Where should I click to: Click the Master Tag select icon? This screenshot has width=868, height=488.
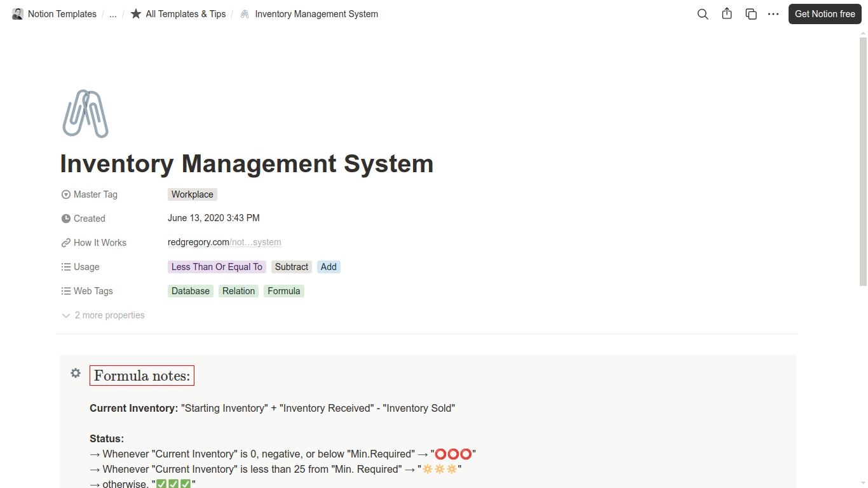[x=66, y=194]
